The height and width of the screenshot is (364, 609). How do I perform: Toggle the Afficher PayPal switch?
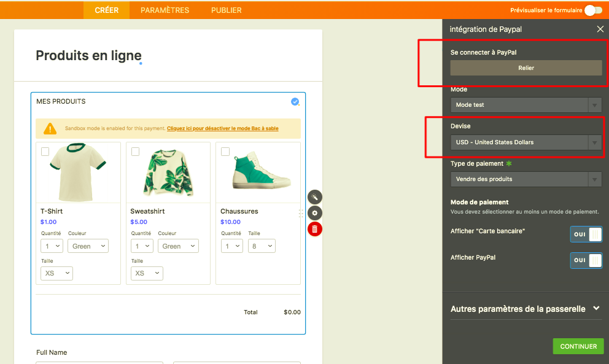pyautogui.click(x=586, y=260)
